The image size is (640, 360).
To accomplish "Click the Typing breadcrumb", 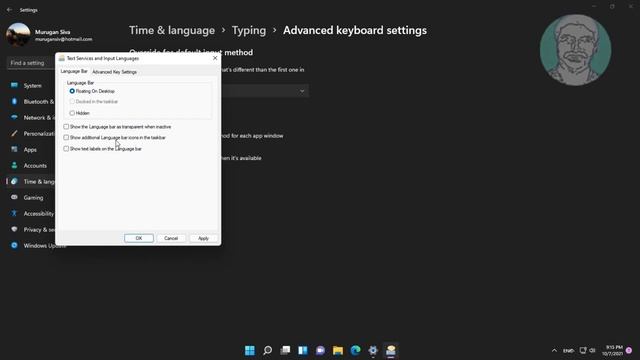I will click(x=249, y=30).
